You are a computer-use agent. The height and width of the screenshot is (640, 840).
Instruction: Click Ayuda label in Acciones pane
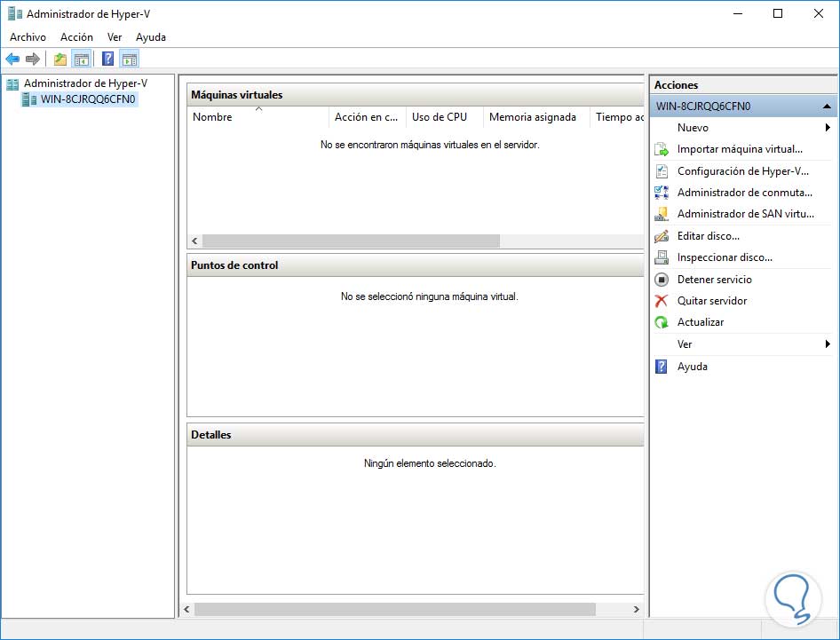tap(692, 367)
